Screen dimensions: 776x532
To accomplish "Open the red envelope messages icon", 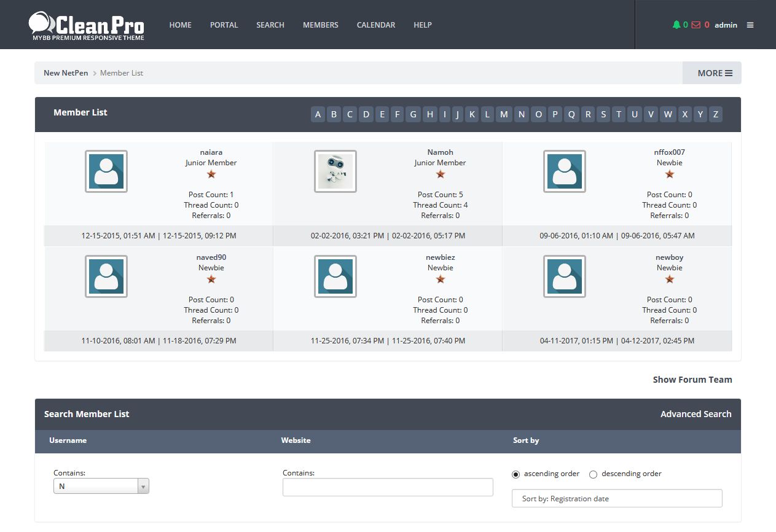I will 696,25.
